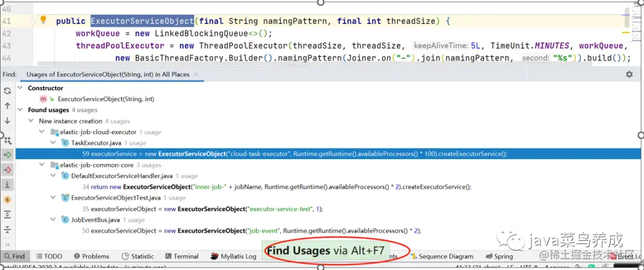644x270 pixels.
Task: Open the MyBatis Log tool window
Action: (x=233, y=256)
